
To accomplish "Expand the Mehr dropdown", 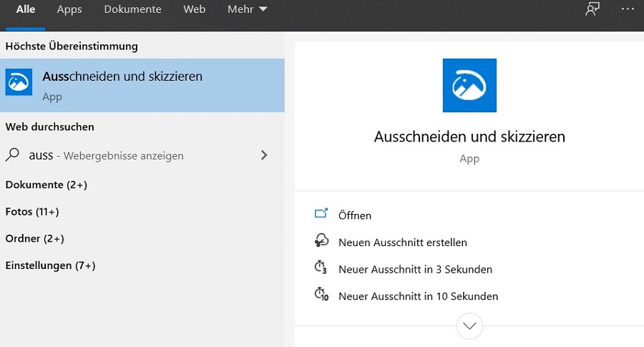I will pos(248,9).
